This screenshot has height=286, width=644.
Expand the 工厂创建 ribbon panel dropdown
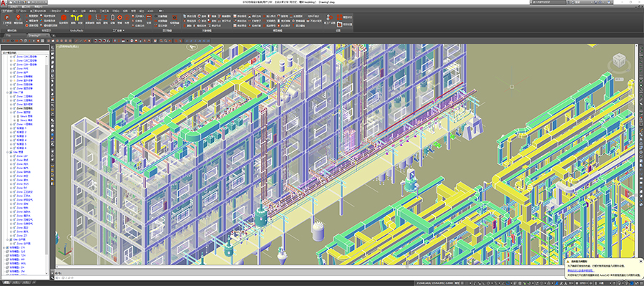(119, 30)
